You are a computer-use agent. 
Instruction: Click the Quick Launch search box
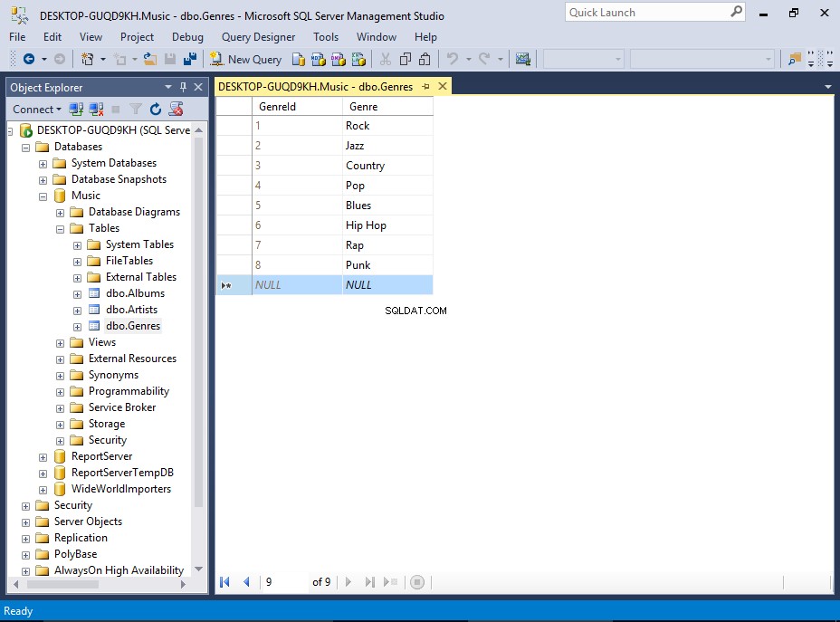tap(654, 13)
